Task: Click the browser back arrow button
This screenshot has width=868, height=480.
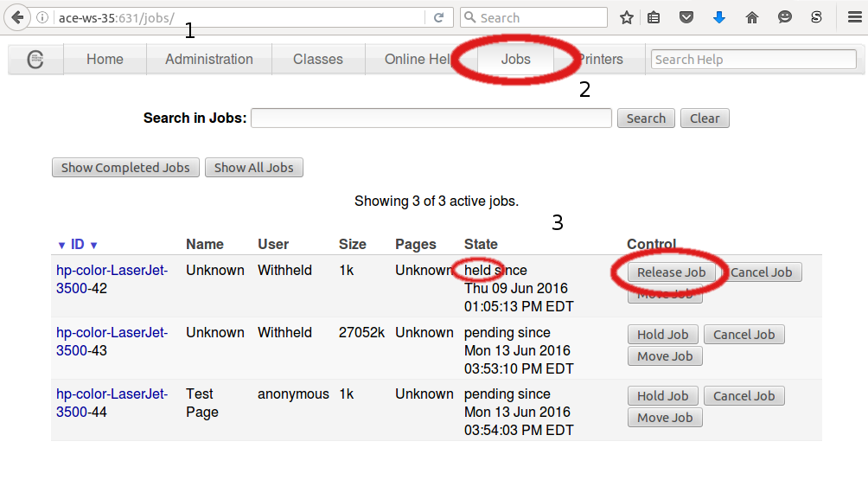Action: [17, 17]
